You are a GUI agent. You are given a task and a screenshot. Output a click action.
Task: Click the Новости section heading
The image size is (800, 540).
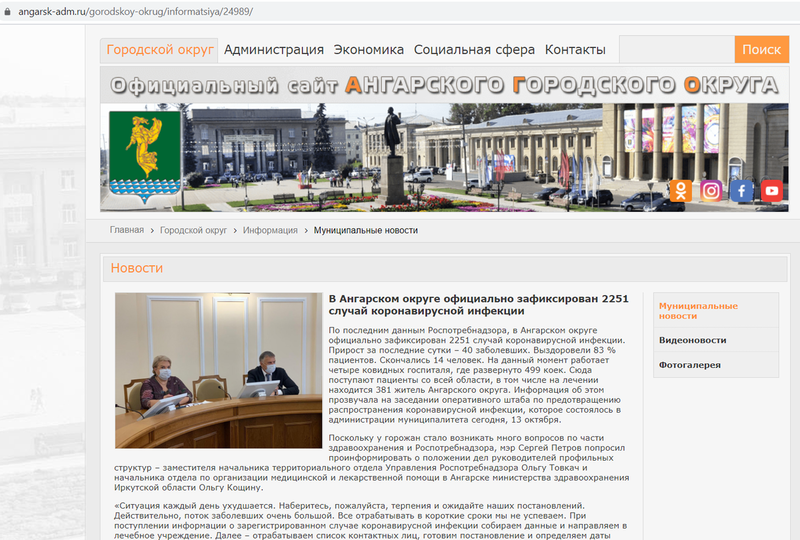click(x=137, y=268)
